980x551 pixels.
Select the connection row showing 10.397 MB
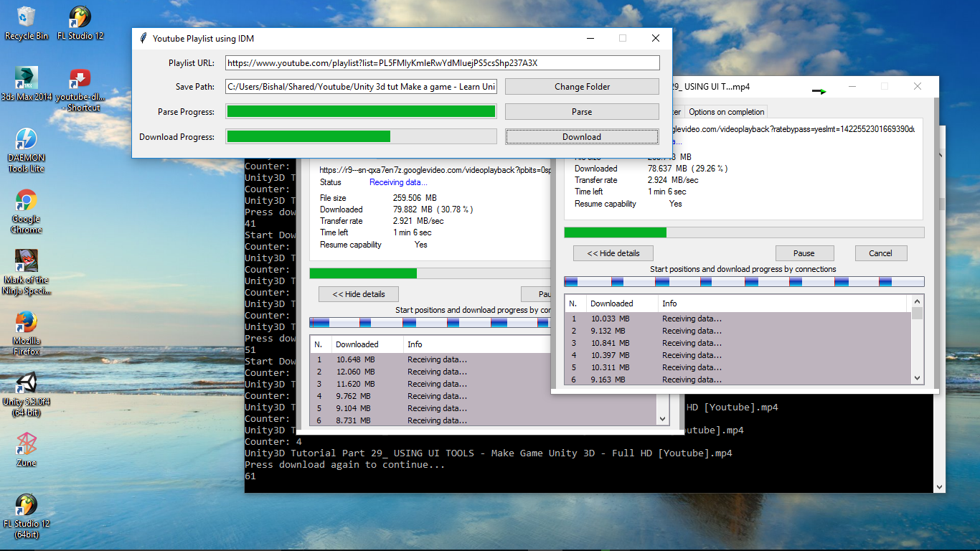pos(738,355)
